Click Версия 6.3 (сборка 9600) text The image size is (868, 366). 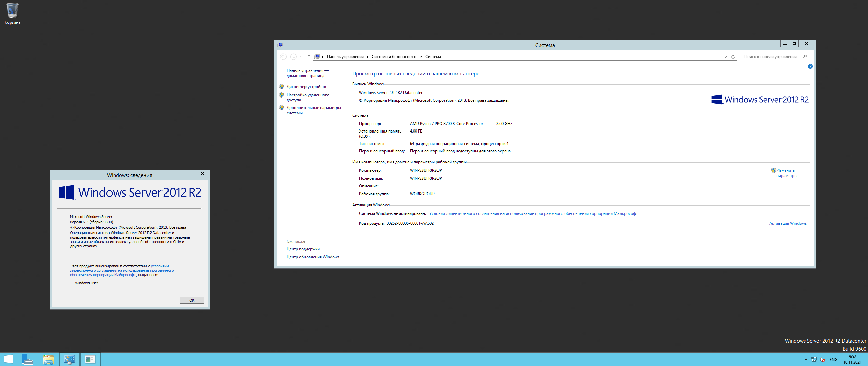(x=91, y=222)
